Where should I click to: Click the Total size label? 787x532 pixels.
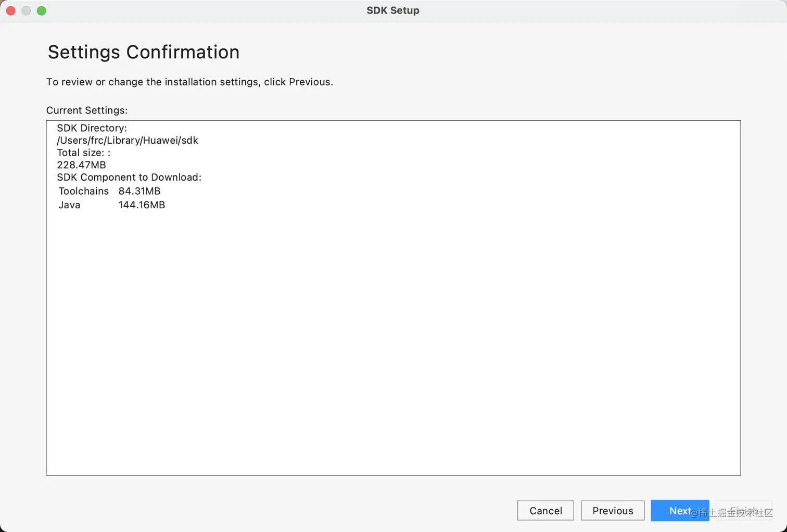click(x=83, y=153)
